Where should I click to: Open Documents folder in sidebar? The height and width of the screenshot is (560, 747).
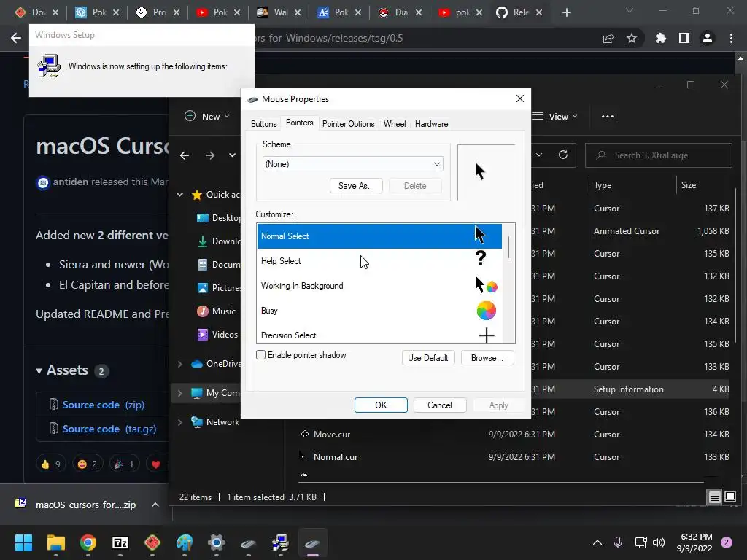pos(219,264)
